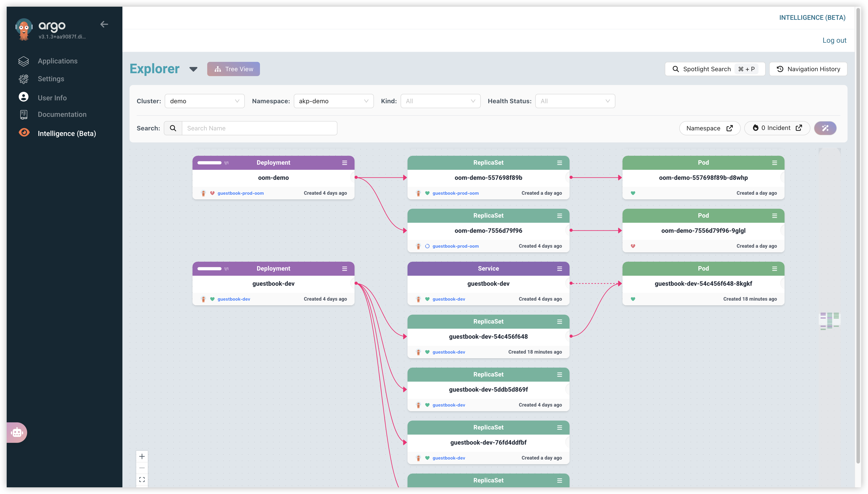Click the magic wand AI button
Viewport: 868px width, 494px height.
[x=825, y=128]
